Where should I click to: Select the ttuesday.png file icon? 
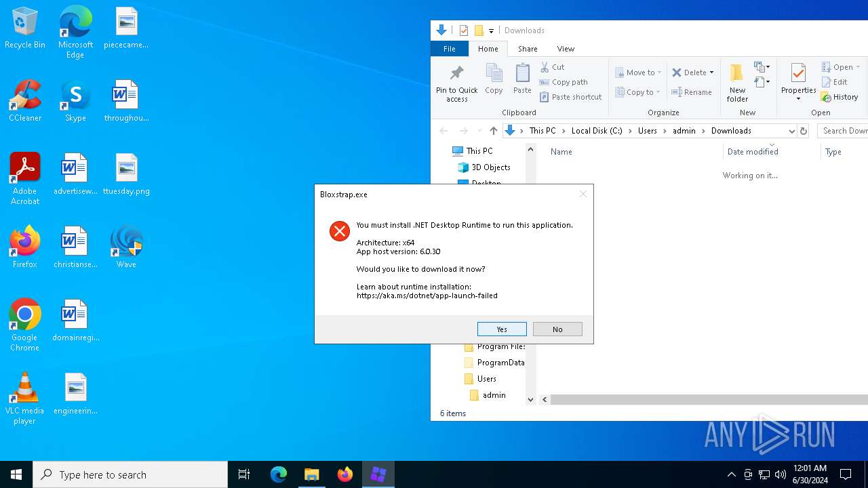126,175
